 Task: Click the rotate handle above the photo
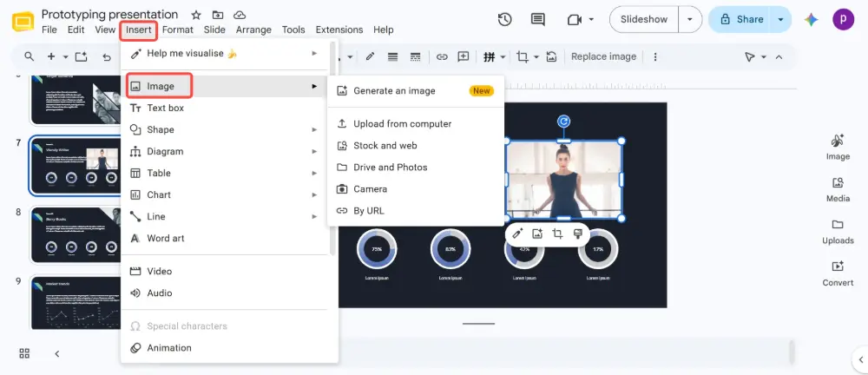click(563, 122)
